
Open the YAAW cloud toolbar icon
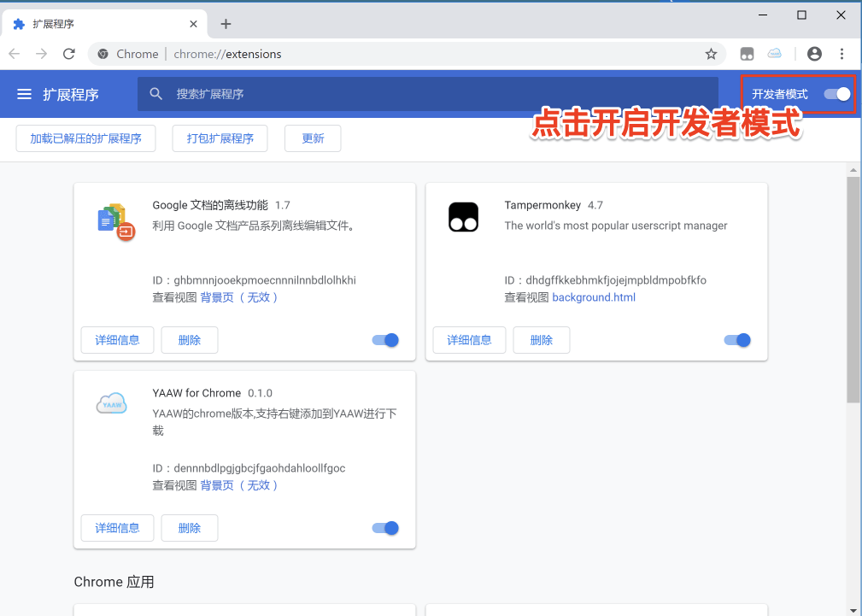click(775, 53)
